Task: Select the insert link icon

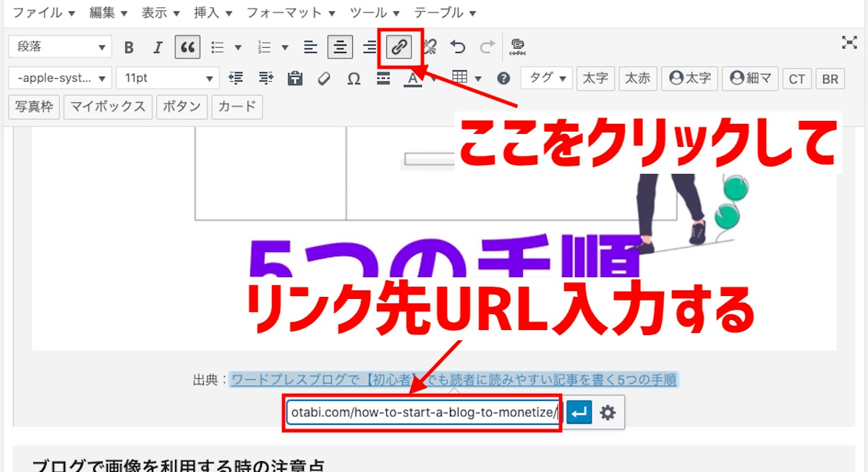Action: click(399, 46)
